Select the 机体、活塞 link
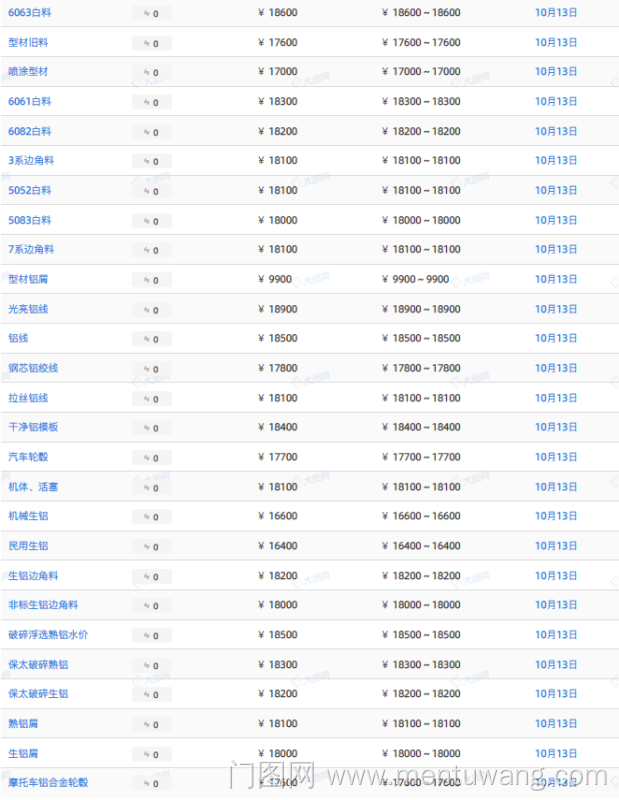Image resolution: width=619 pixels, height=800 pixels. (33, 487)
